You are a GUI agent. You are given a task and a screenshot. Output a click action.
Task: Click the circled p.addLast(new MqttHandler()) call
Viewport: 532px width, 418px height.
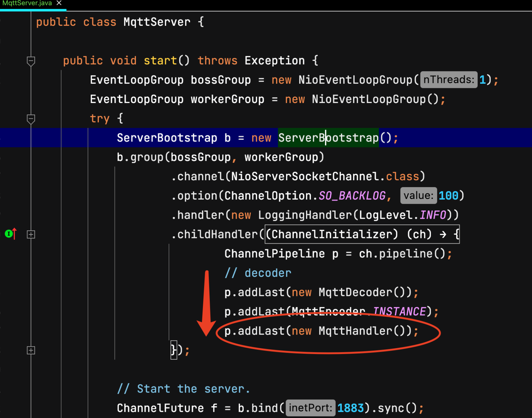click(321, 331)
